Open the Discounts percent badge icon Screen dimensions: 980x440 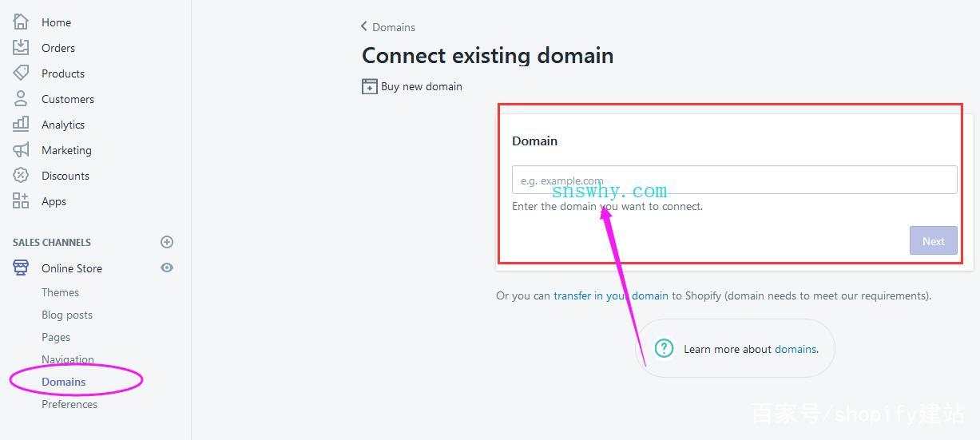(21, 176)
